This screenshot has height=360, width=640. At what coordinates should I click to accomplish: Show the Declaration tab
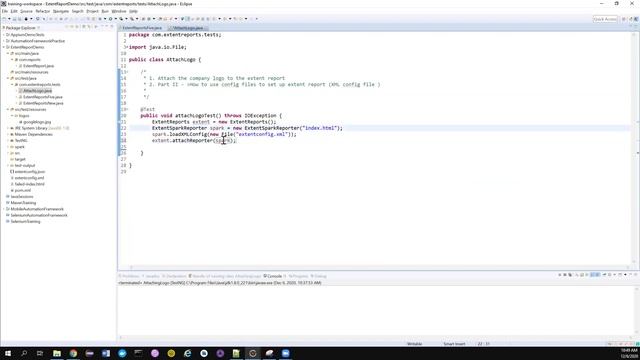[x=174, y=276]
